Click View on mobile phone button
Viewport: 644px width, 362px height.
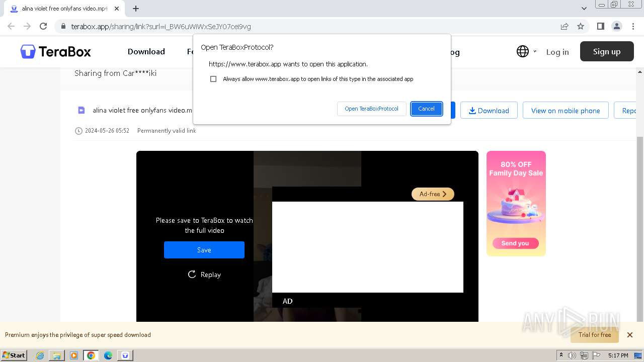point(566,111)
